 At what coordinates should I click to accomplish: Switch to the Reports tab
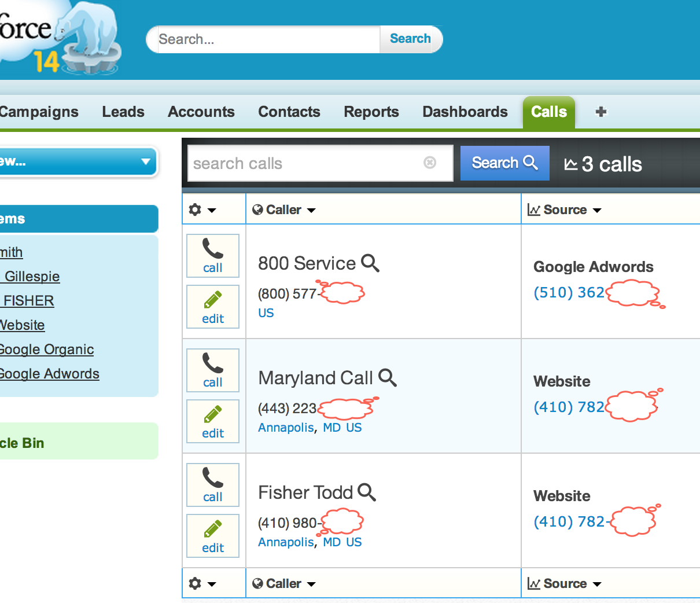[x=371, y=112]
